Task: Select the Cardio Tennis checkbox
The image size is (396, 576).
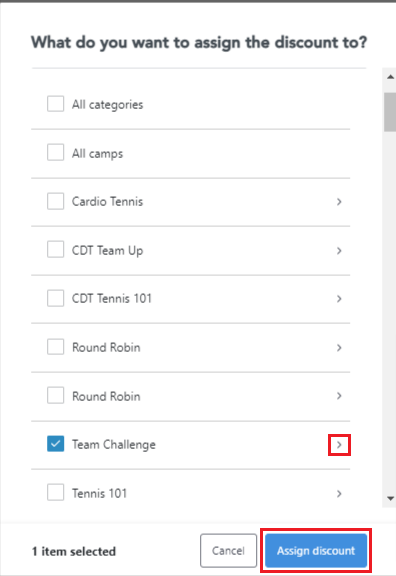Action: point(55,201)
